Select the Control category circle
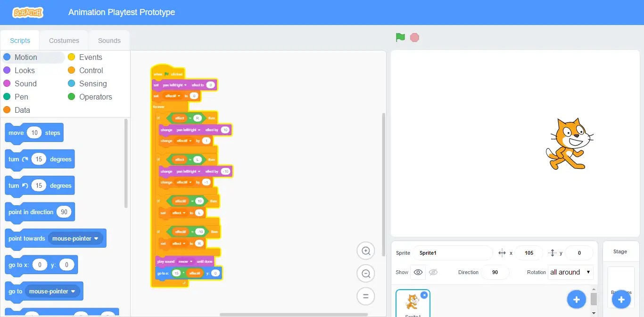 (x=71, y=70)
